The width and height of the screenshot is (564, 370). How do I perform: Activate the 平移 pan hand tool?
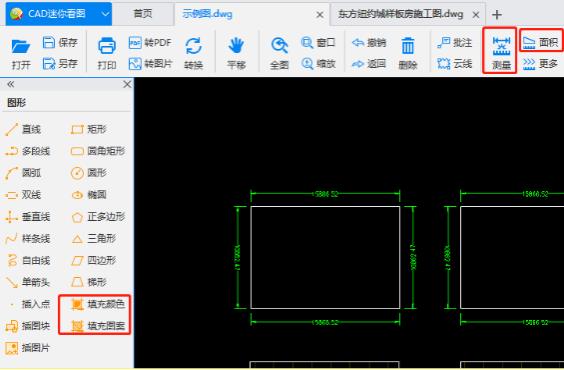(236, 54)
